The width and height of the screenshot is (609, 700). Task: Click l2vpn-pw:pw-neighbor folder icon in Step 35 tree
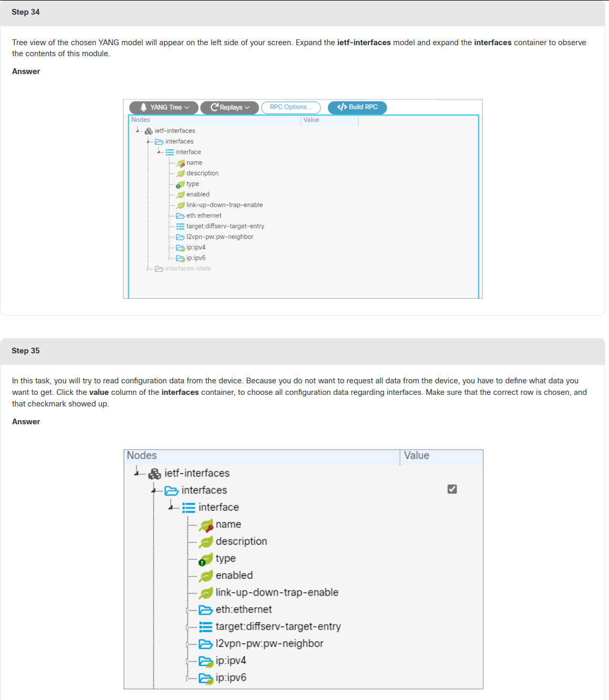coord(205,644)
